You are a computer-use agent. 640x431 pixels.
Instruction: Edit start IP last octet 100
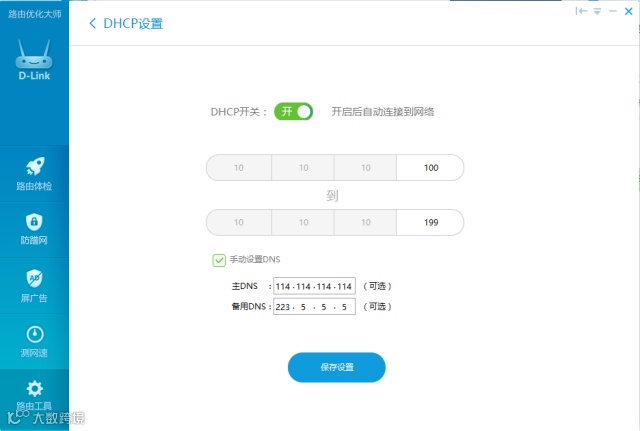coord(430,167)
